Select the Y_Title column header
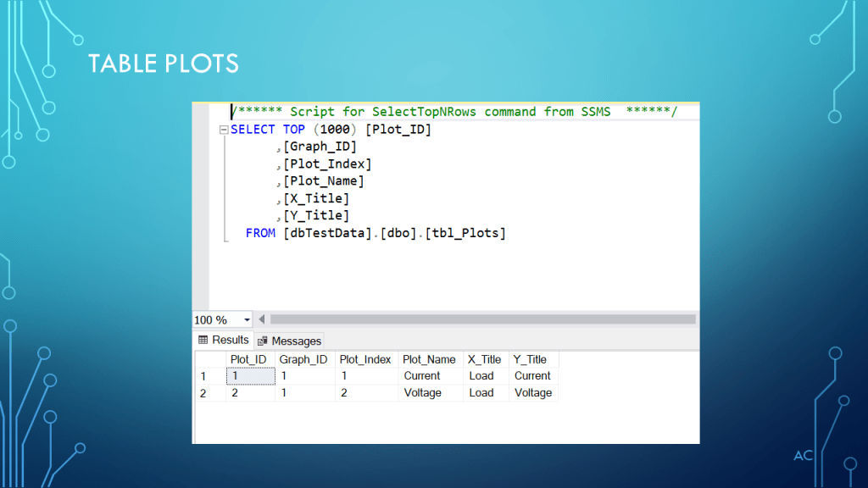 coord(530,359)
